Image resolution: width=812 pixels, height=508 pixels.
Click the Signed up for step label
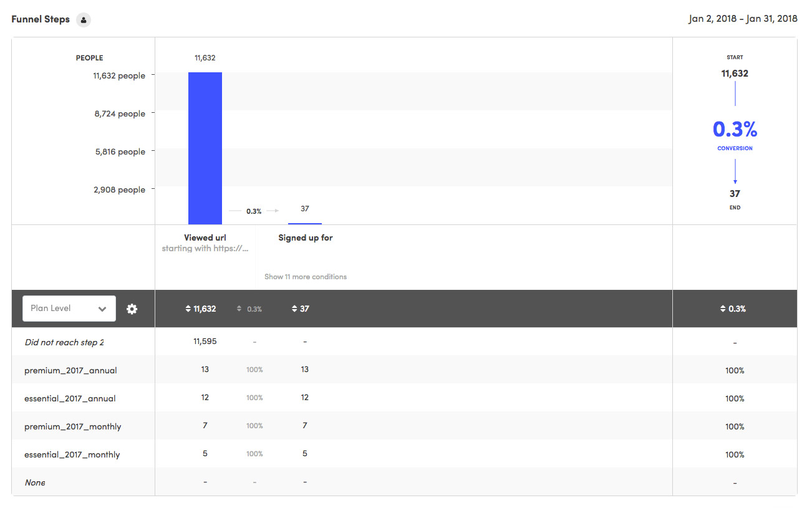pos(306,237)
